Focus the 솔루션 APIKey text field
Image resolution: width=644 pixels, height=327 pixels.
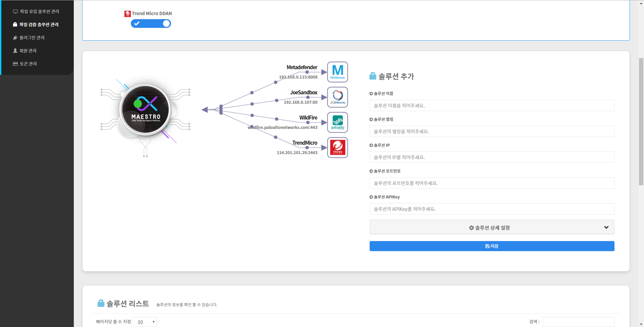(x=492, y=209)
